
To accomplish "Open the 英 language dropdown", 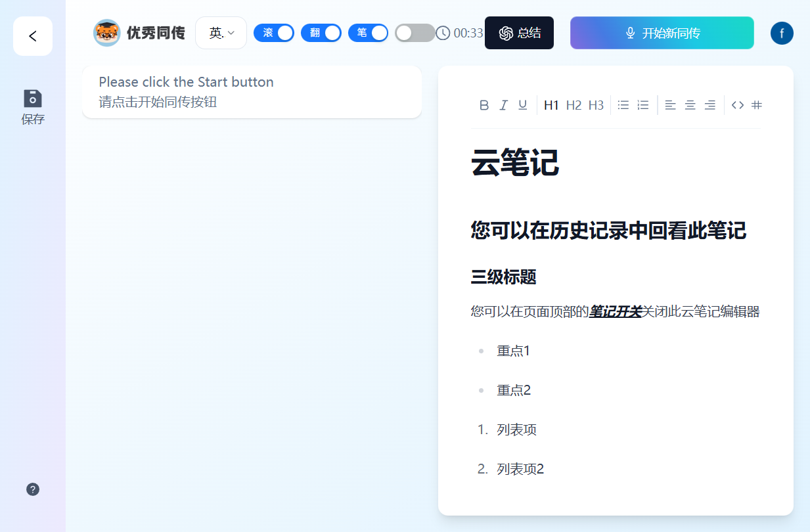I will coord(221,33).
